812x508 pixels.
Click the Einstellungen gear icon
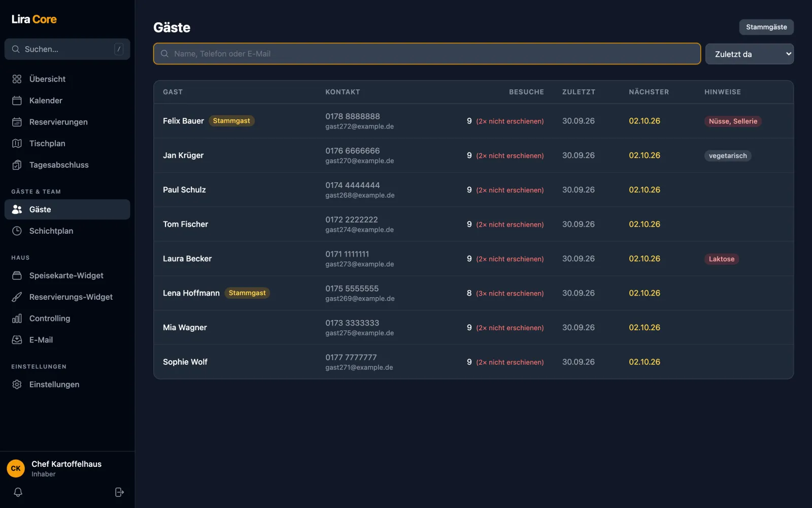17,385
